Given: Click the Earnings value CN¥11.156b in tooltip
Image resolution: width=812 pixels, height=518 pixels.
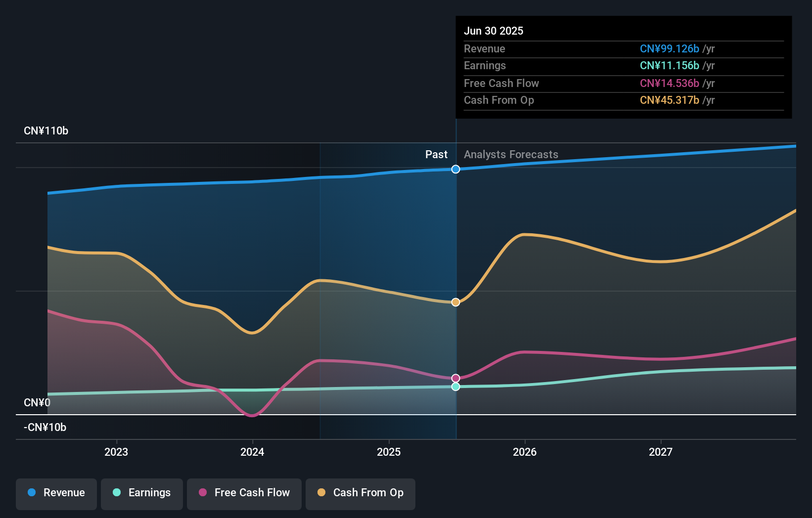Looking at the screenshot, I should point(670,66).
